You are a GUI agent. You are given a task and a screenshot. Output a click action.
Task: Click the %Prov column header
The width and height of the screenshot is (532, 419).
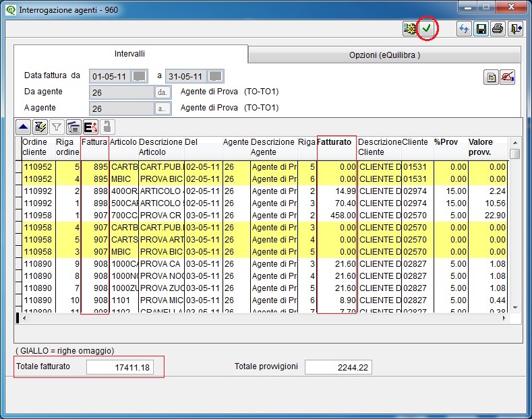tap(450, 147)
